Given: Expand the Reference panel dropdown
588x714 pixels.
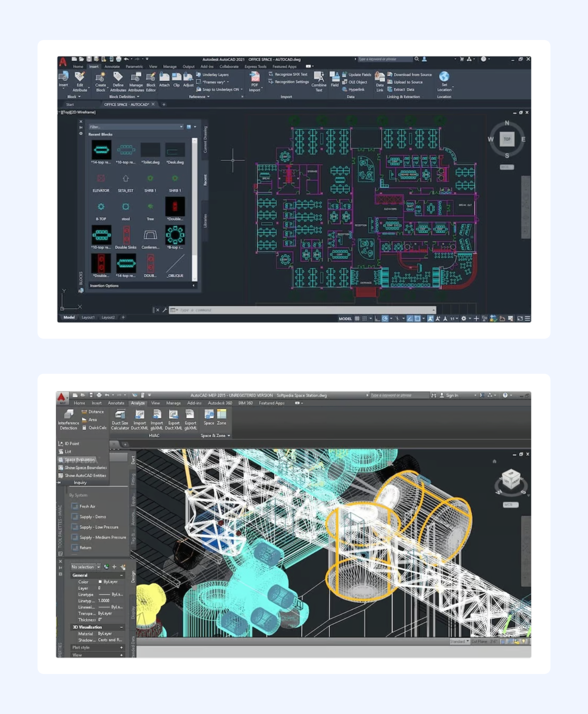Looking at the screenshot, I should pos(199,97).
